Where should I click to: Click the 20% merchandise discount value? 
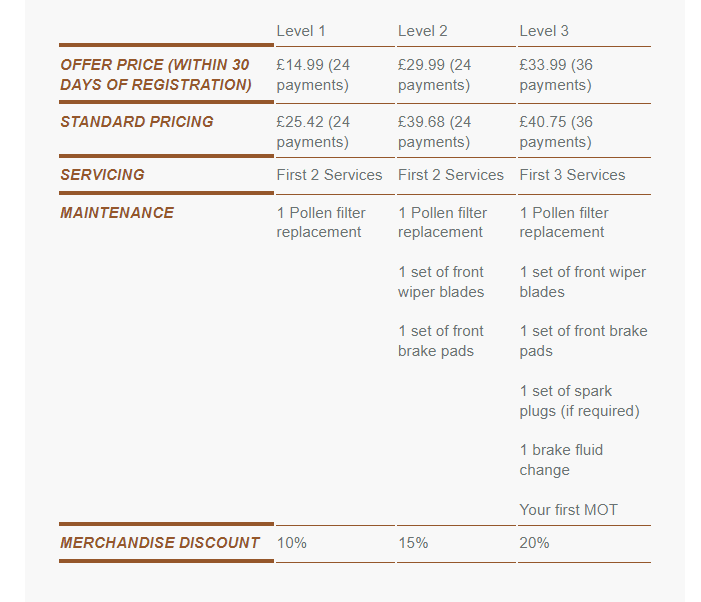[x=534, y=543]
